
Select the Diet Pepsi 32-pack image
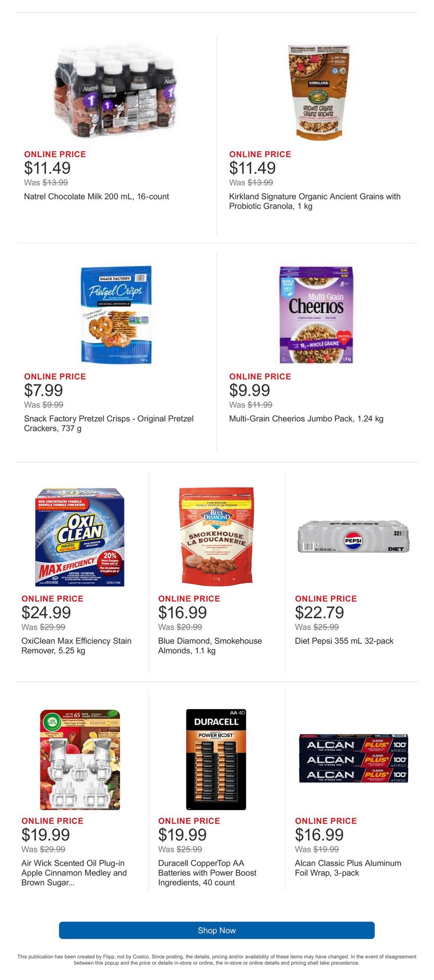pyautogui.click(x=353, y=539)
